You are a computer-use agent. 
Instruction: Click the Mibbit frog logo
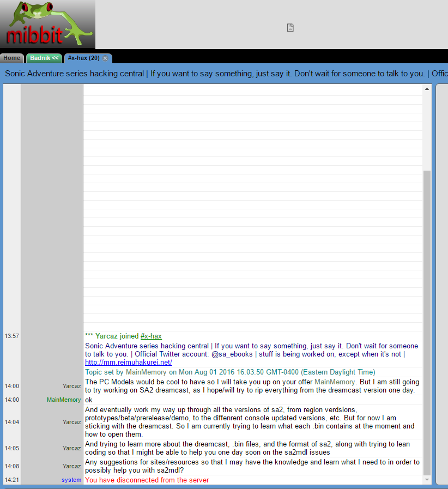47,24
